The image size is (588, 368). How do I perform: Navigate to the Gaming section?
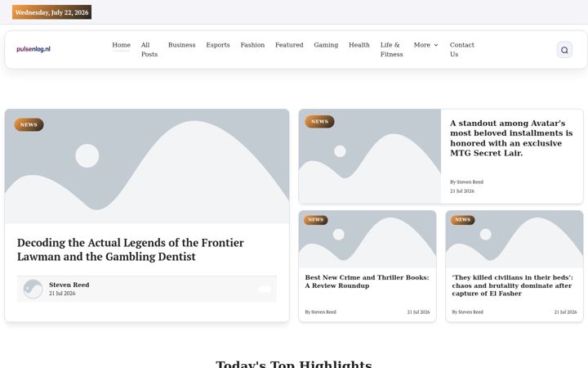coord(326,45)
